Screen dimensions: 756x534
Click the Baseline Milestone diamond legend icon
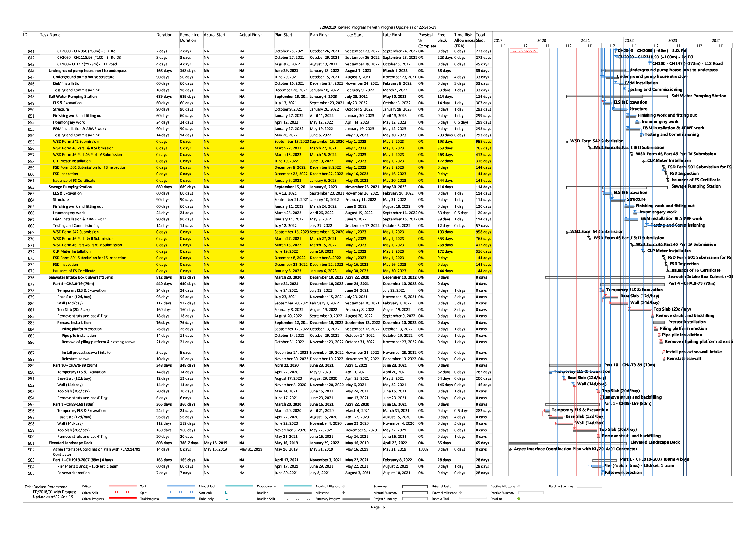click(x=344, y=486)
